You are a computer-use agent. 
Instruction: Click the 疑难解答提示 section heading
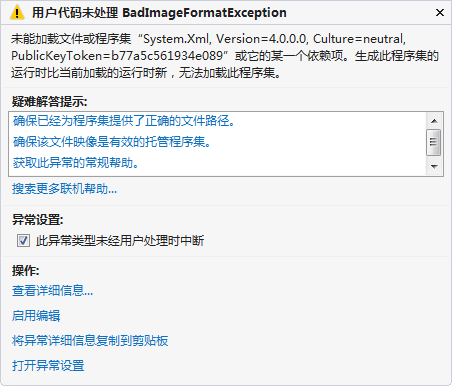tap(49, 101)
